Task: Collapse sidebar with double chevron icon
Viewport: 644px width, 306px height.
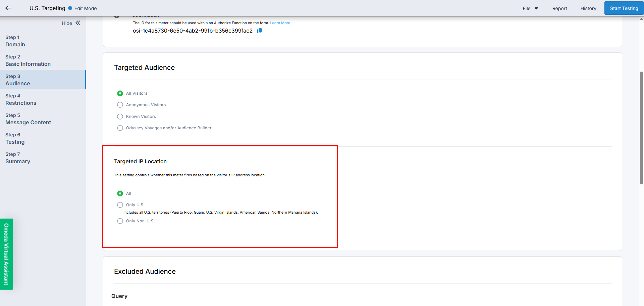Action: [x=78, y=23]
